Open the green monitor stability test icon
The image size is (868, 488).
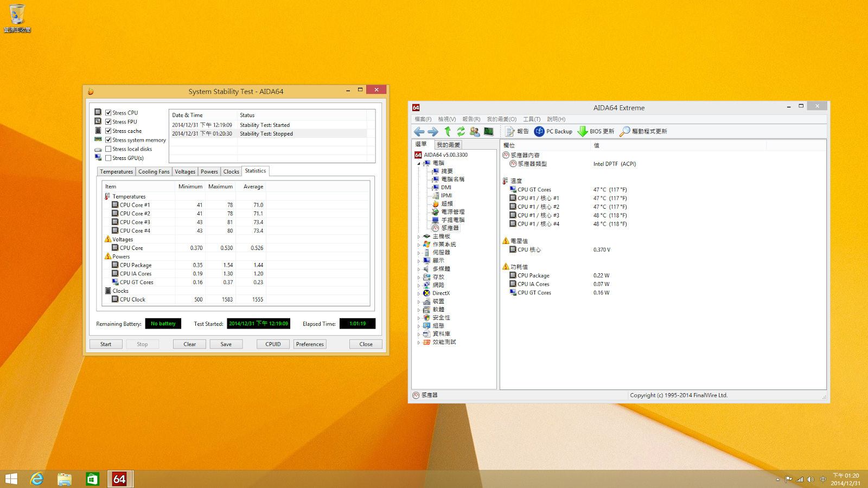489,131
